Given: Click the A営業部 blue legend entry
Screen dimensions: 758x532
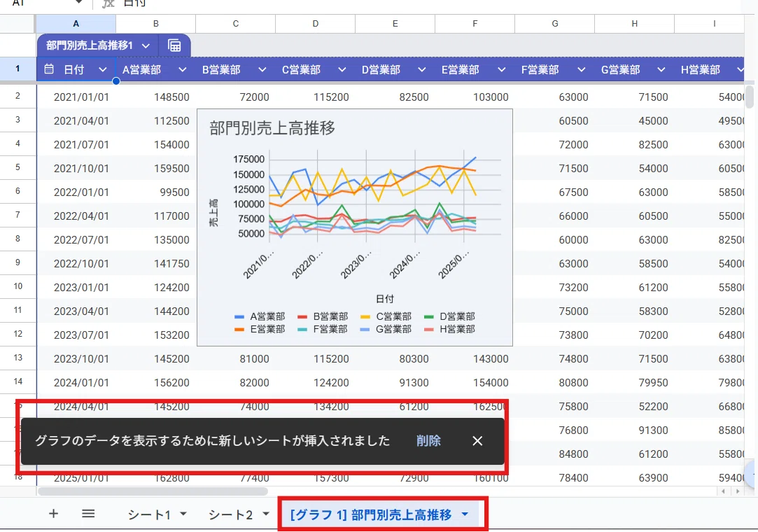Looking at the screenshot, I should coord(260,317).
